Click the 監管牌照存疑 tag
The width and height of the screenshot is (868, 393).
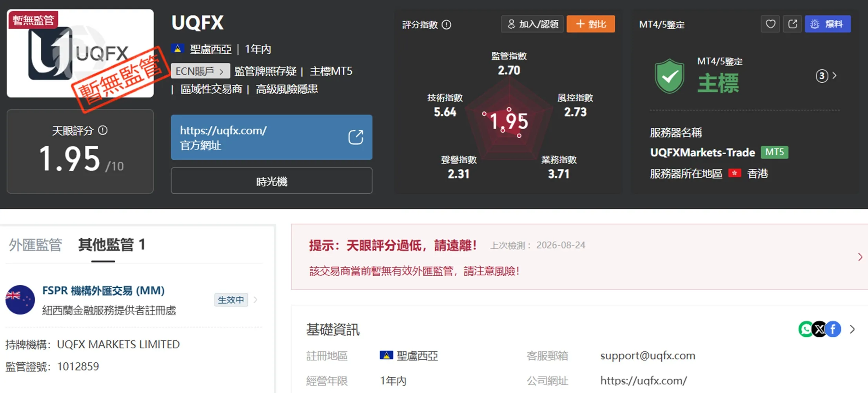(265, 71)
